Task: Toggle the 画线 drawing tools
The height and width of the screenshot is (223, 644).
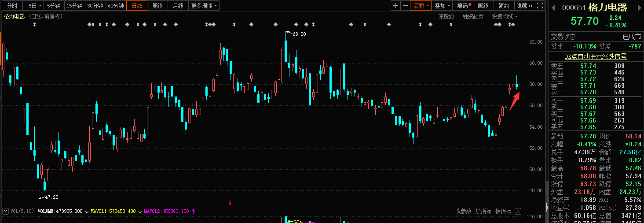Action: click(x=483, y=6)
